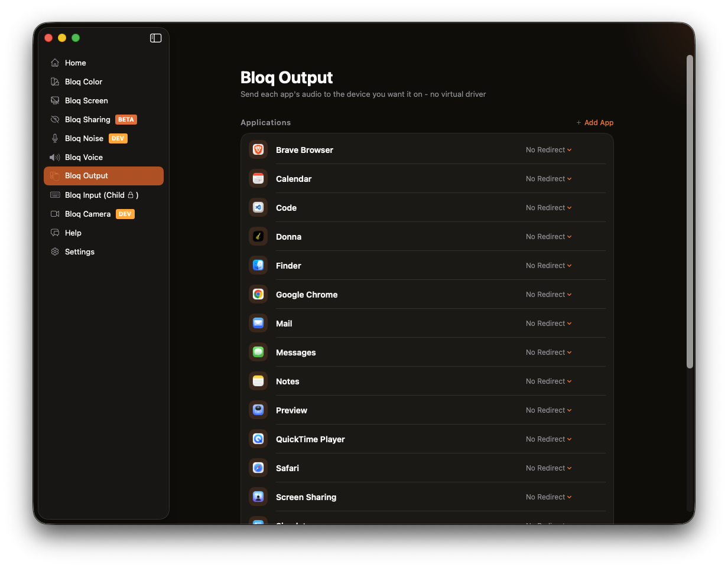Click the Help chat bubble icon
Screen dimensions: 728x568
(x=55, y=233)
